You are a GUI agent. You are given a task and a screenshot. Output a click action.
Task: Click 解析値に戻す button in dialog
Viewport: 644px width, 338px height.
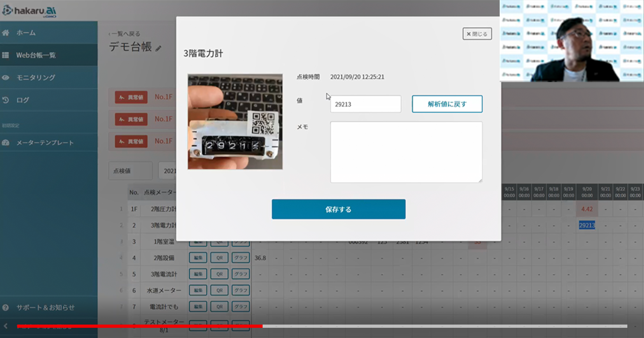[447, 103]
